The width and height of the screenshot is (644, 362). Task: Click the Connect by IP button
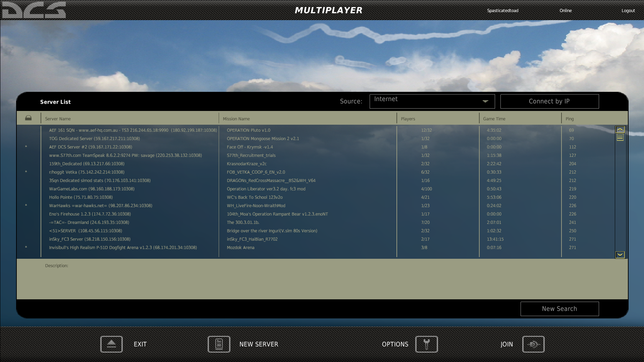[x=549, y=101]
